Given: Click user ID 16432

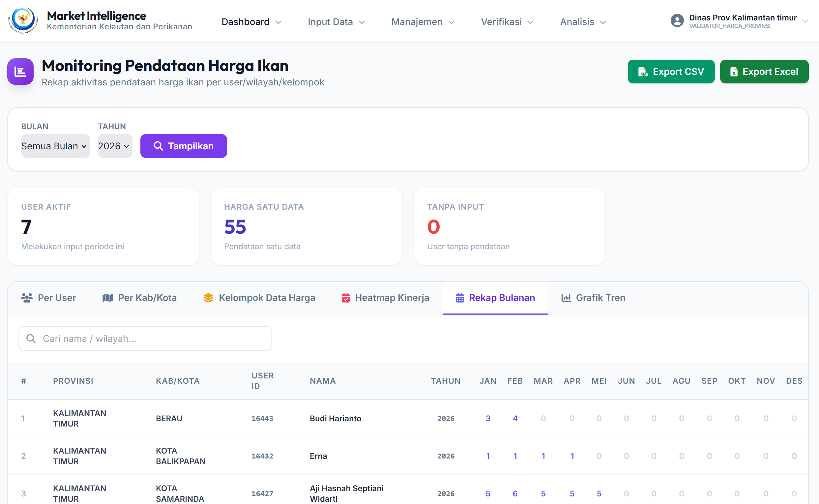Looking at the screenshot, I should click(262, 456).
